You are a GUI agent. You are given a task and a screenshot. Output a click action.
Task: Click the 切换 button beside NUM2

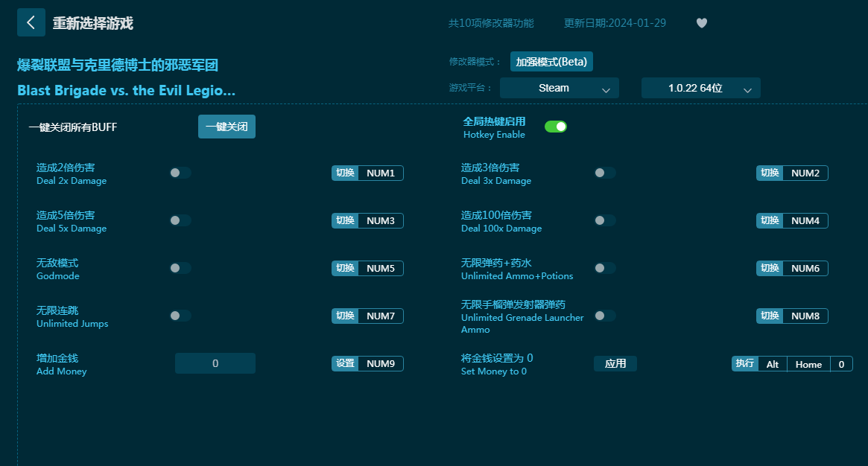(770, 173)
